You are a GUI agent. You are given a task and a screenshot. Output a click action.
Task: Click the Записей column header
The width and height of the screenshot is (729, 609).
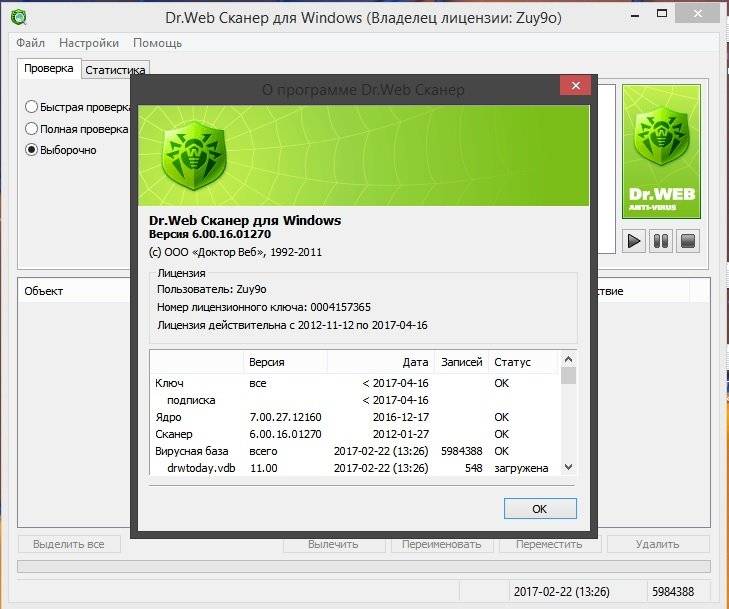click(461, 362)
